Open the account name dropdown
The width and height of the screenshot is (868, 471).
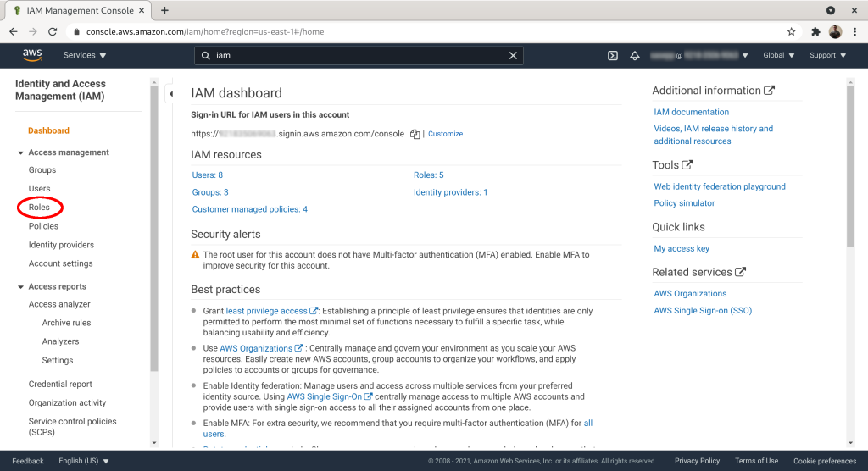[x=699, y=55]
